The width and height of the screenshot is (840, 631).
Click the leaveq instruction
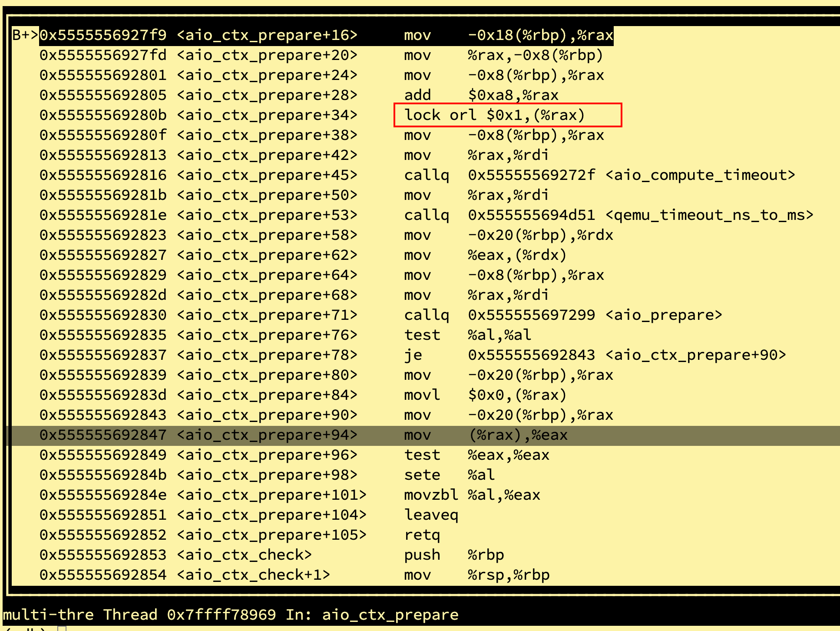(x=431, y=515)
